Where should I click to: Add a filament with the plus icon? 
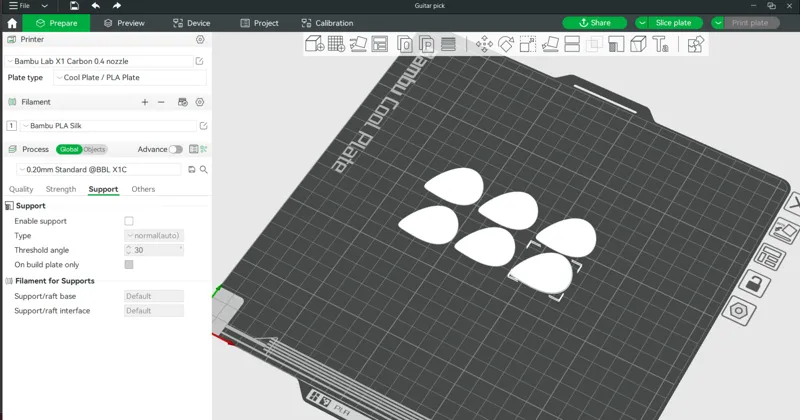click(145, 102)
